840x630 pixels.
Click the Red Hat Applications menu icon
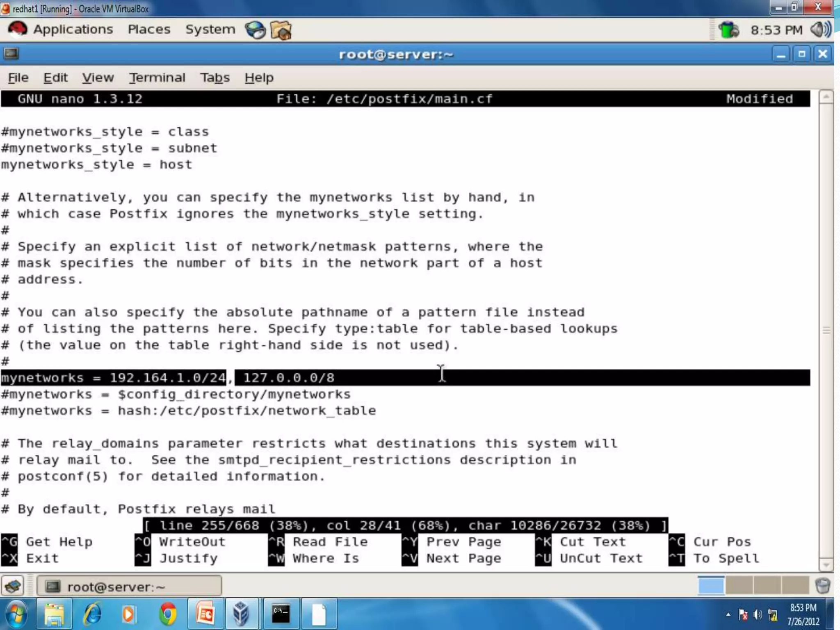tap(17, 30)
